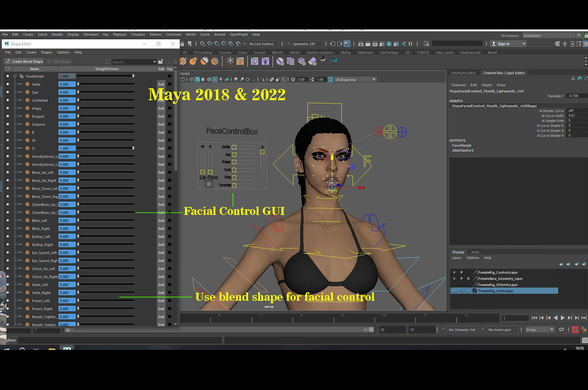Click the pause render icon in status line

pos(410,44)
